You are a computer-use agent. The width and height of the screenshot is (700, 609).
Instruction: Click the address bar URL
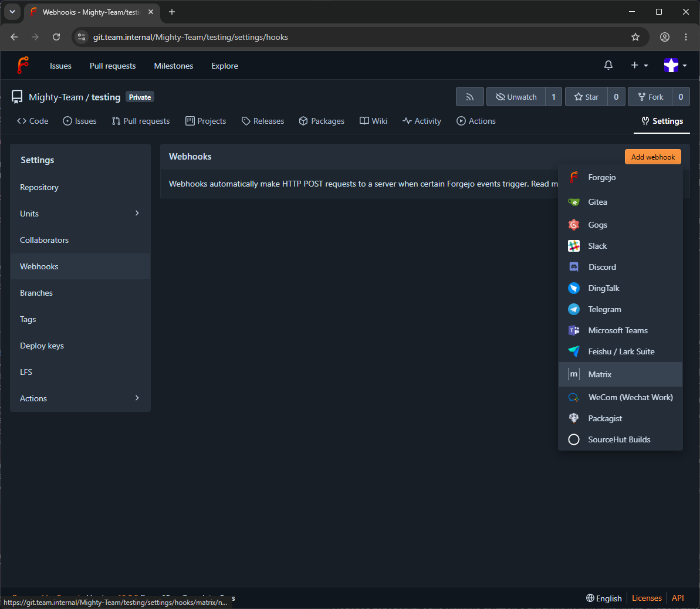(x=191, y=37)
